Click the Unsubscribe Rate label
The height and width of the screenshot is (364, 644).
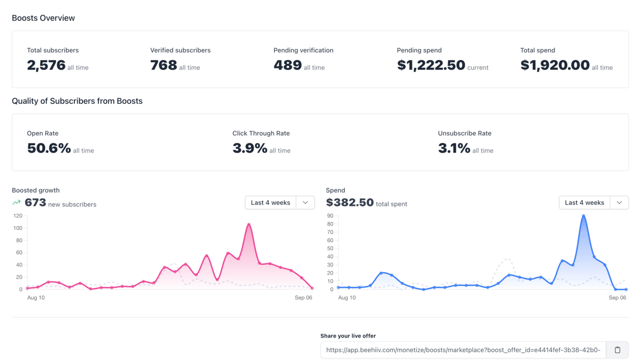click(x=465, y=134)
